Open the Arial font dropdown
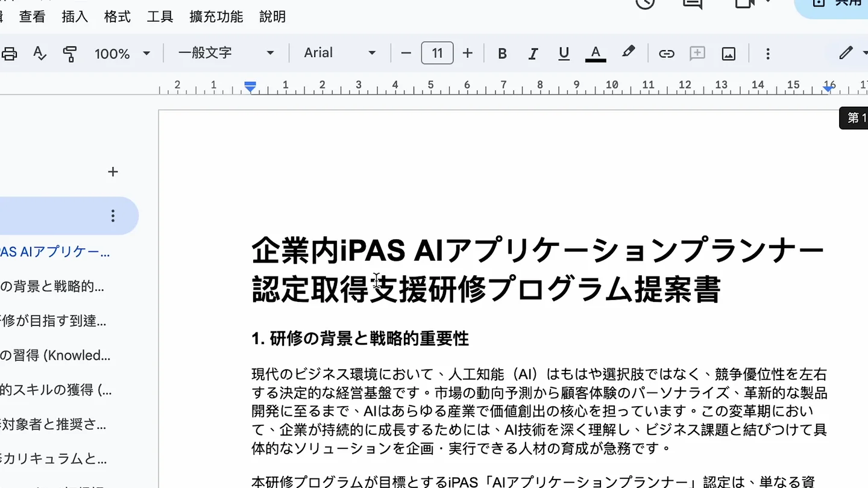 coord(339,53)
